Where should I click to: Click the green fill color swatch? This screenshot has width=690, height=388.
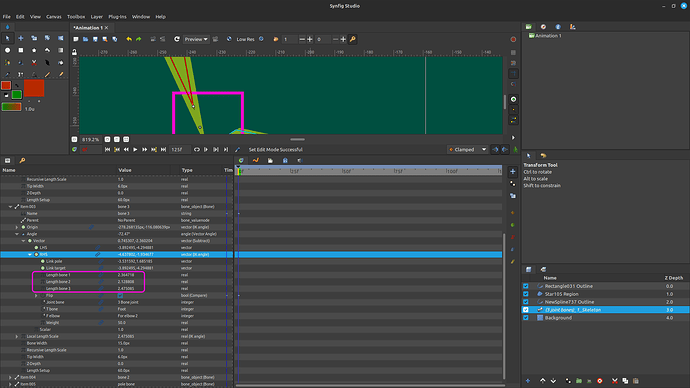(17, 95)
